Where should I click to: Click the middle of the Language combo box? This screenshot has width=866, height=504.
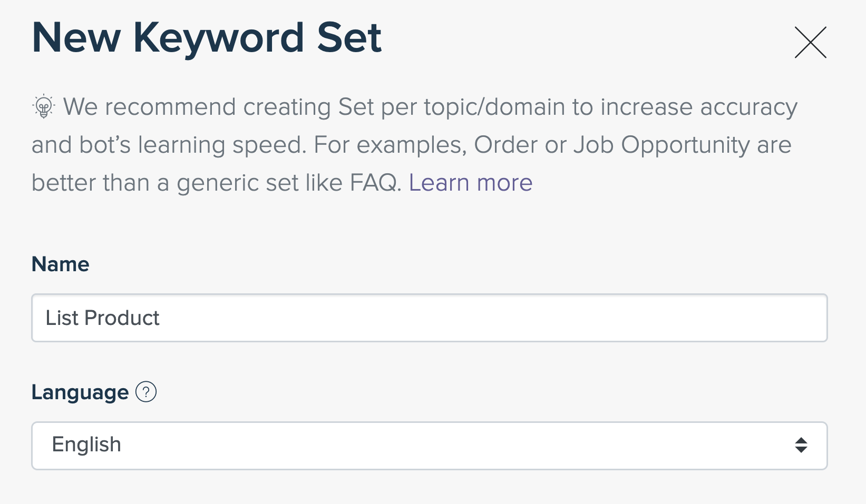[430, 446]
